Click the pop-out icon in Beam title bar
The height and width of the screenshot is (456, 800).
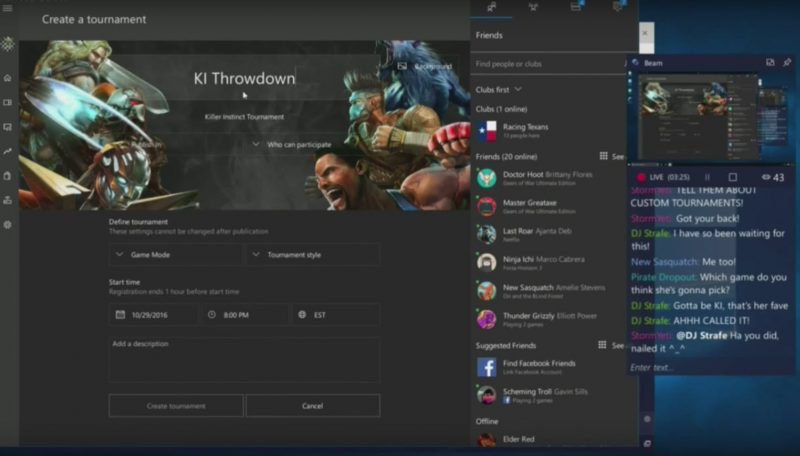(x=770, y=62)
